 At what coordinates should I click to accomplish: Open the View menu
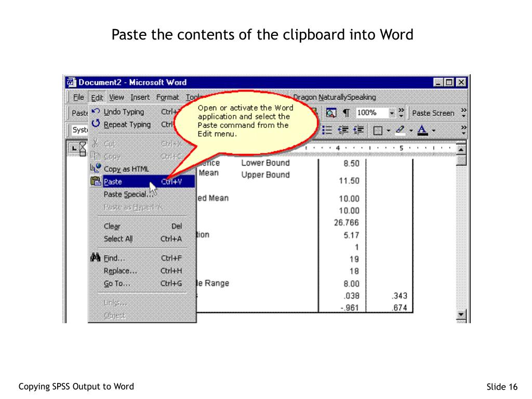coord(116,97)
